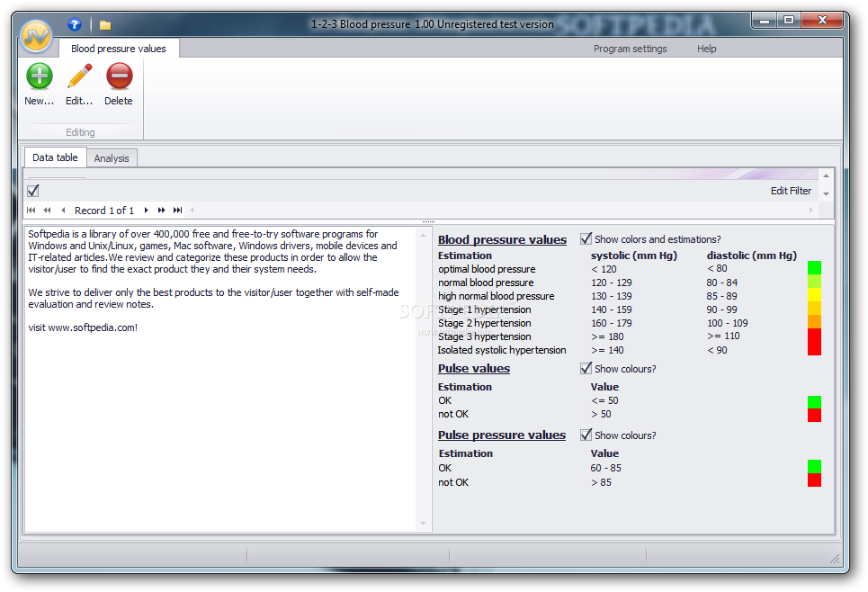This screenshot has height=592, width=868.
Task: Click the round application logo button
Action: 36,36
